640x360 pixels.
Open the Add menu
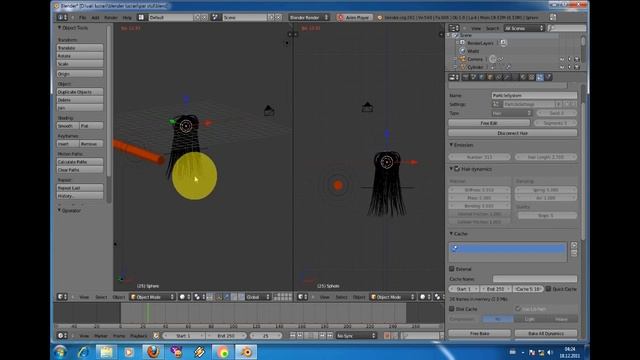(95, 18)
